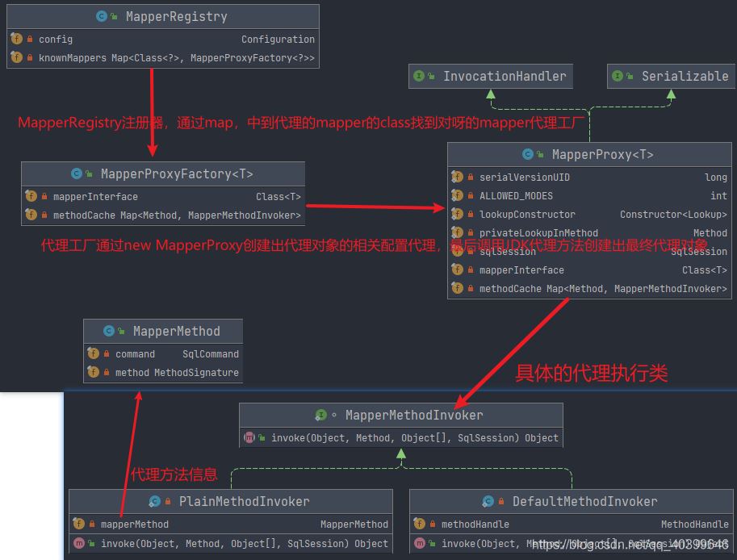The height and width of the screenshot is (560, 737).
Task: Click the class icon beside MapperProxy<T>
Action: tap(527, 154)
